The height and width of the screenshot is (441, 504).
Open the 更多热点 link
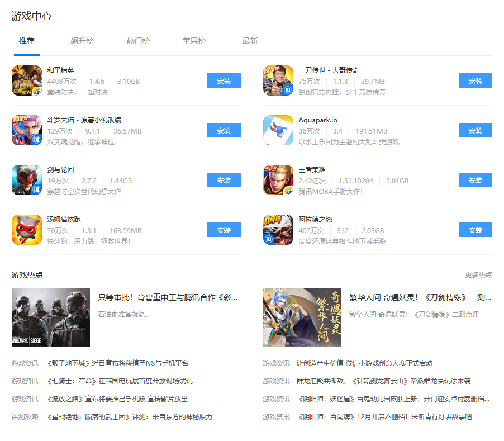tap(478, 275)
